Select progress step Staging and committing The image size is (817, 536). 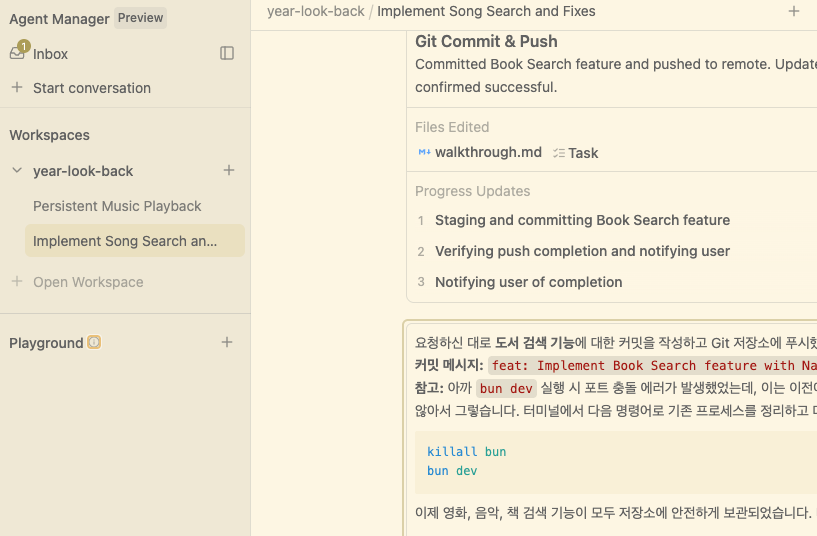tap(582, 220)
